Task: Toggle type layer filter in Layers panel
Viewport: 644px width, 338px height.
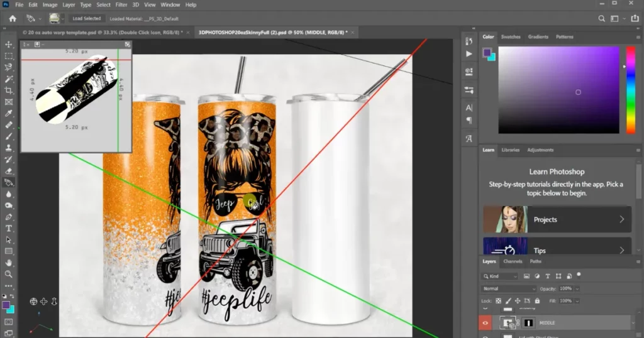Action: pyautogui.click(x=548, y=276)
